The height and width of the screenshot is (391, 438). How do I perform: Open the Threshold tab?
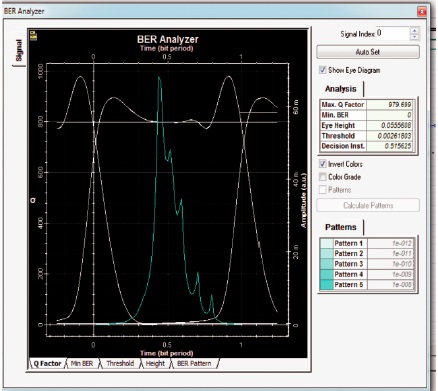[x=120, y=363]
